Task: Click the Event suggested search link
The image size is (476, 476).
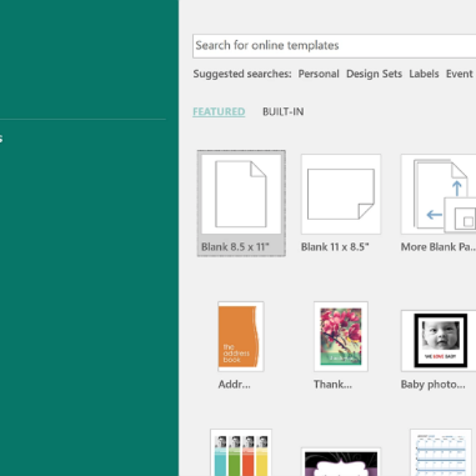Action: point(459,74)
